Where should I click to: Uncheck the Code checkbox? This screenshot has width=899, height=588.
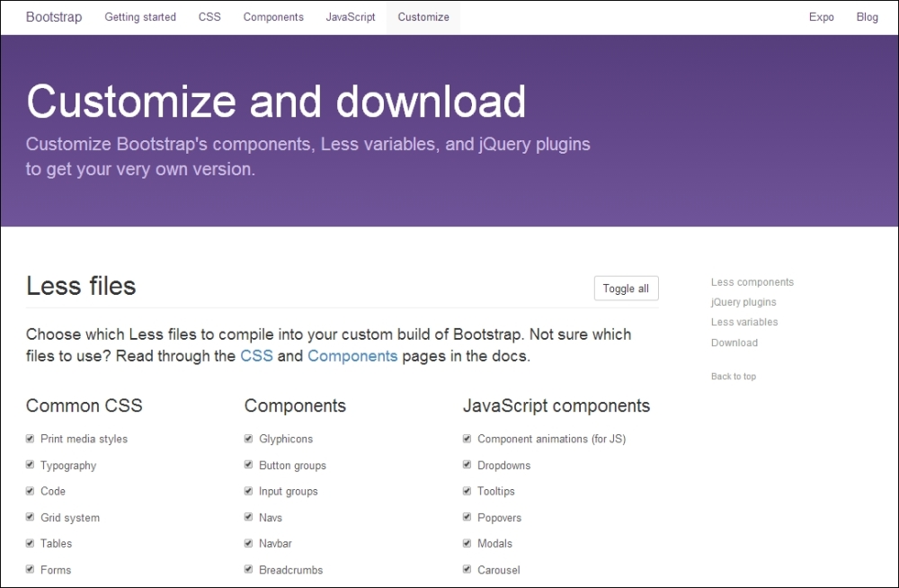[x=30, y=491]
